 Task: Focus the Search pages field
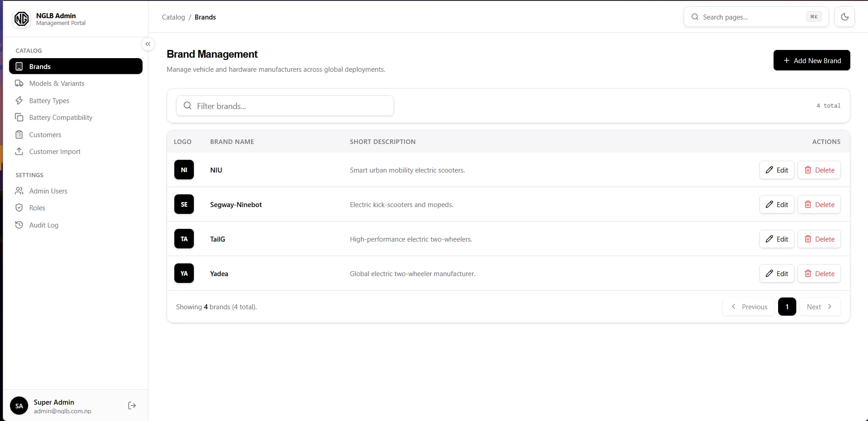pos(756,17)
